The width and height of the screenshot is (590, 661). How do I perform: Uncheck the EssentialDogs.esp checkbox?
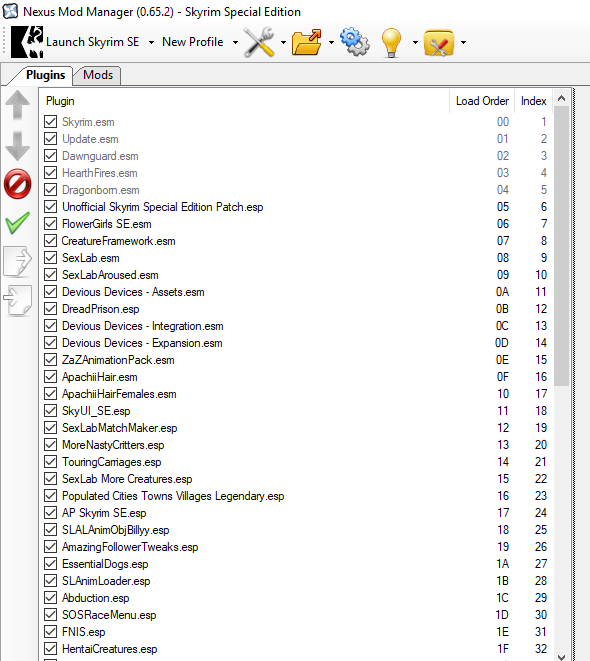coord(51,564)
